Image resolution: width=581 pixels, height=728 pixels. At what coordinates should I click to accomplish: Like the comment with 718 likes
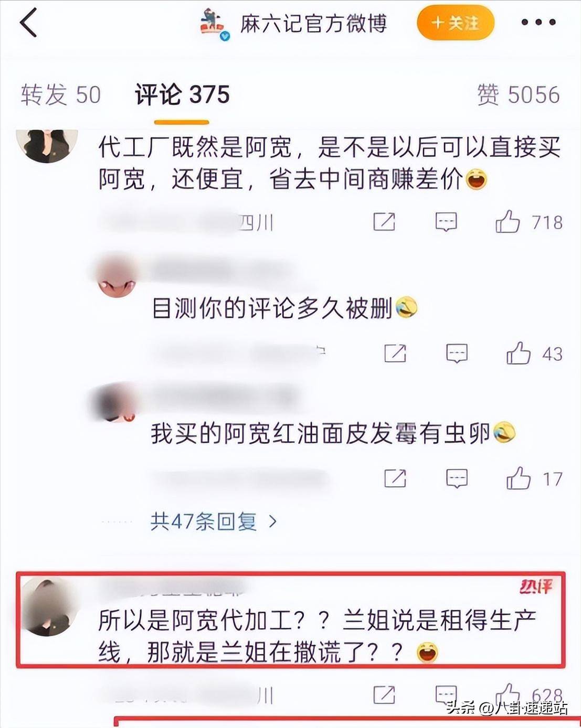pyautogui.click(x=508, y=222)
